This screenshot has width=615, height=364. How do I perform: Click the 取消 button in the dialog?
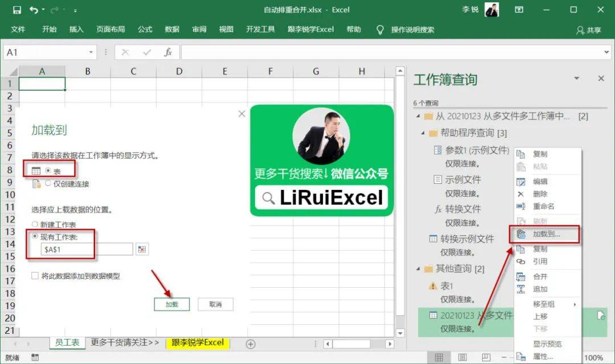pos(215,304)
